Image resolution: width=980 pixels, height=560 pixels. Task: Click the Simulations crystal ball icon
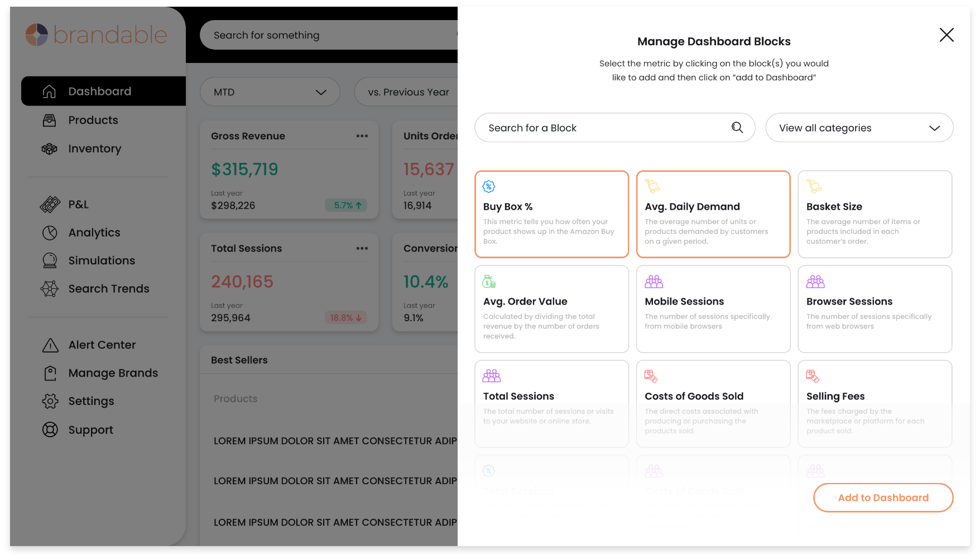tap(50, 260)
